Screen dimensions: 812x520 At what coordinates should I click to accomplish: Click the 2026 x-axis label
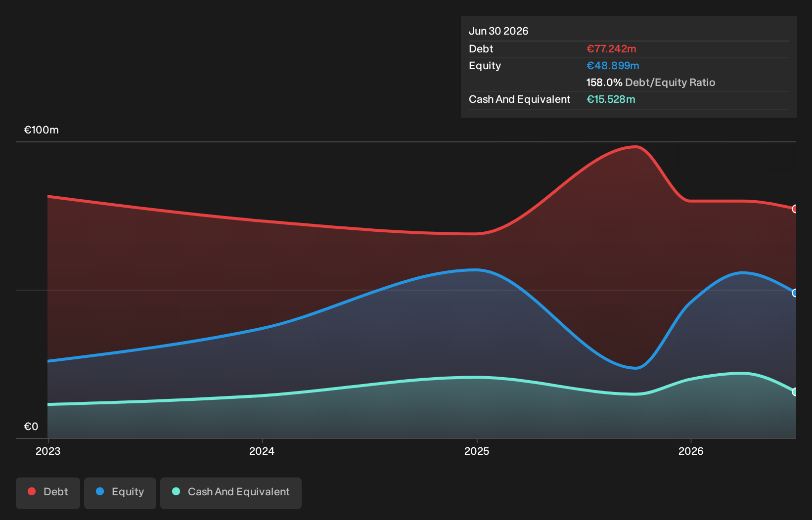pyautogui.click(x=691, y=451)
